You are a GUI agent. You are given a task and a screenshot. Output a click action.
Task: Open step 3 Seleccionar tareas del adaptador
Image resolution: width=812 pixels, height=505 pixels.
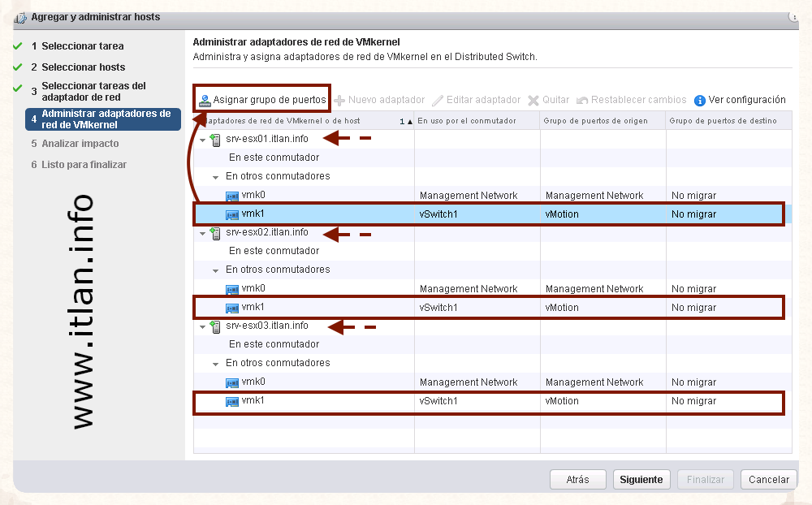click(93, 92)
